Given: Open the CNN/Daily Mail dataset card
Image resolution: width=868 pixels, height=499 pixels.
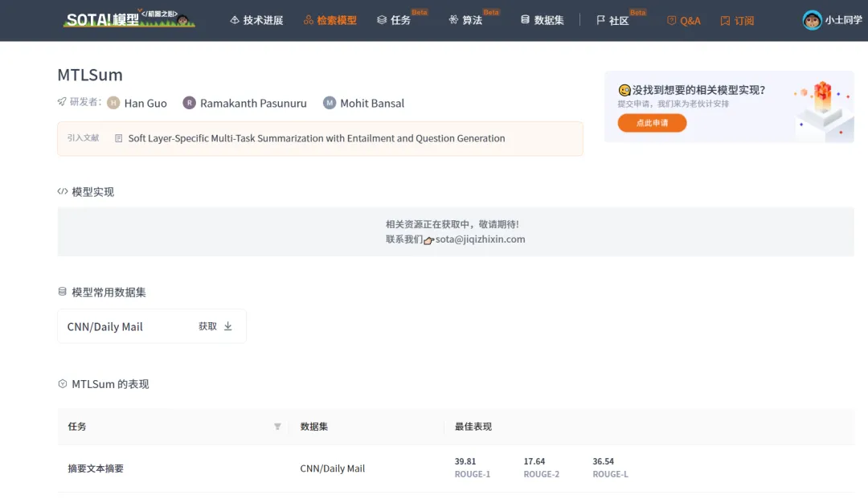Looking at the screenshot, I should [152, 326].
